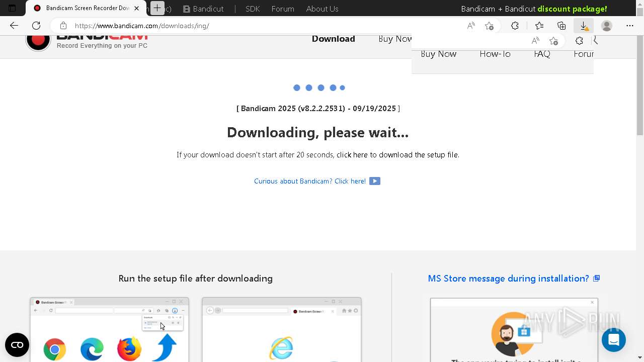The width and height of the screenshot is (644, 362).
Task: Open browser Extensions menu
Action: coord(515,26)
